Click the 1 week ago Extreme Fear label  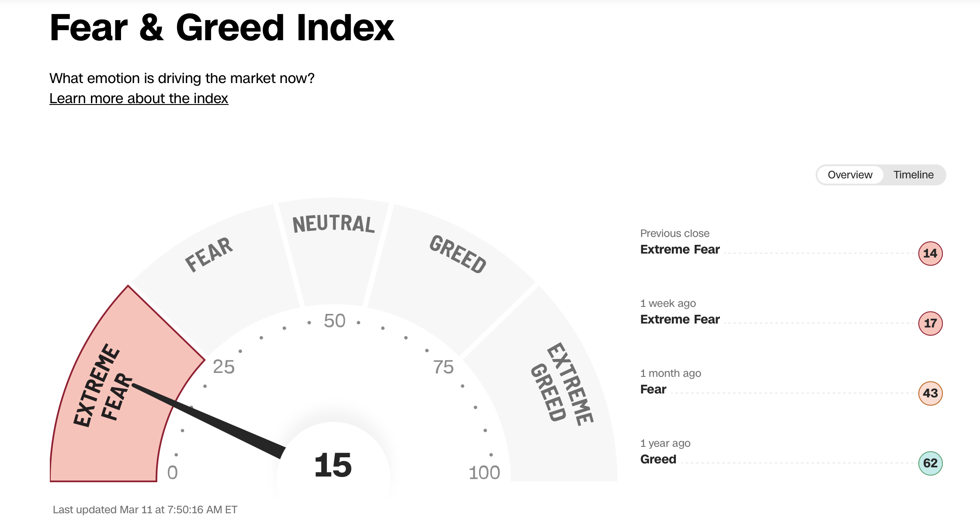pos(680,319)
